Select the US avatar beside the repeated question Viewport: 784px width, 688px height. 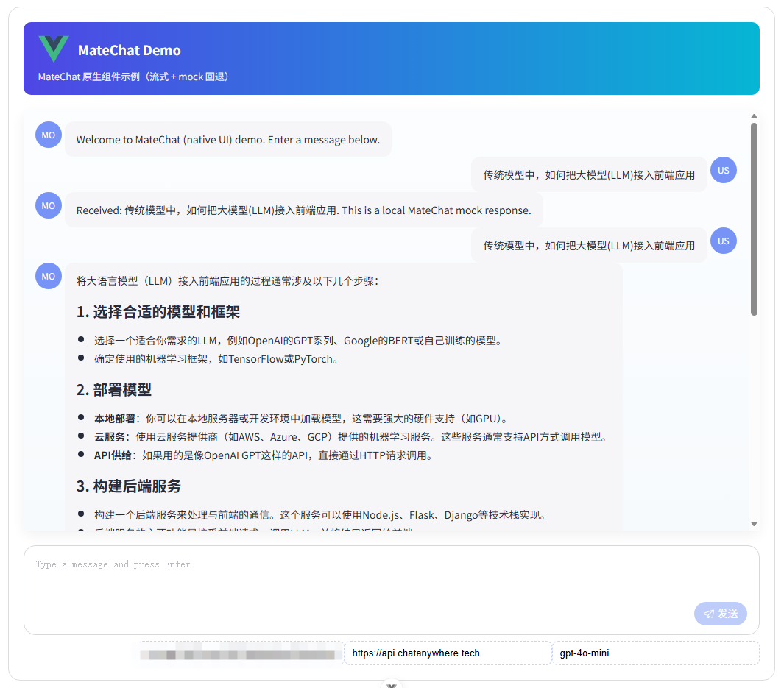[x=723, y=241]
